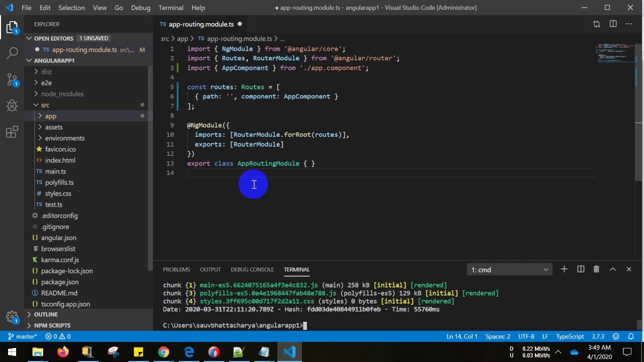The height and width of the screenshot is (362, 644).
Task: Maximize the terminal panel with up chevron
Action: [x=613, y=269]
